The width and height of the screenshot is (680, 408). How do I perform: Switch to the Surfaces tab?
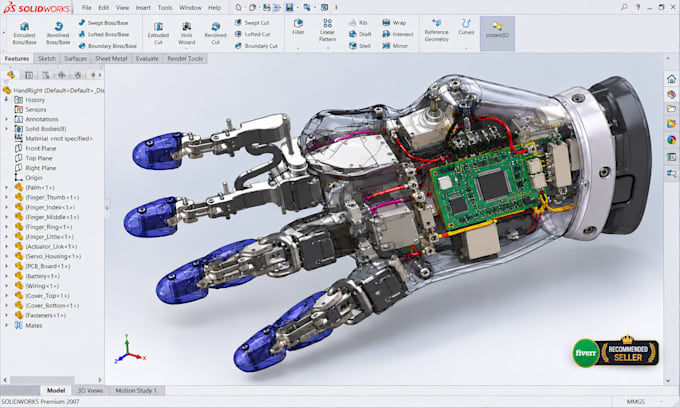pyautogui.click(x=75, y=59)
